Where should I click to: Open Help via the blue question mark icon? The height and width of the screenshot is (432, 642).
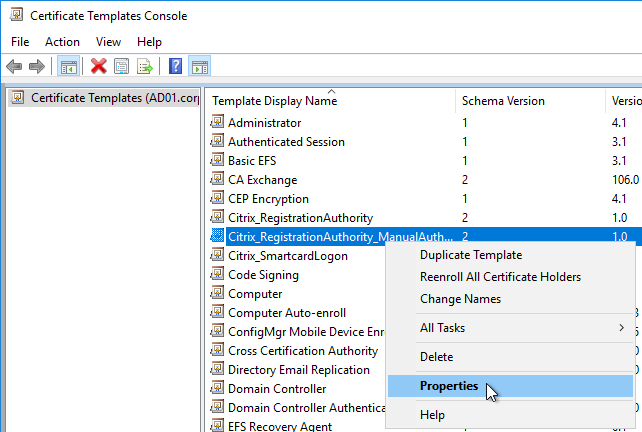click(176, 66)
